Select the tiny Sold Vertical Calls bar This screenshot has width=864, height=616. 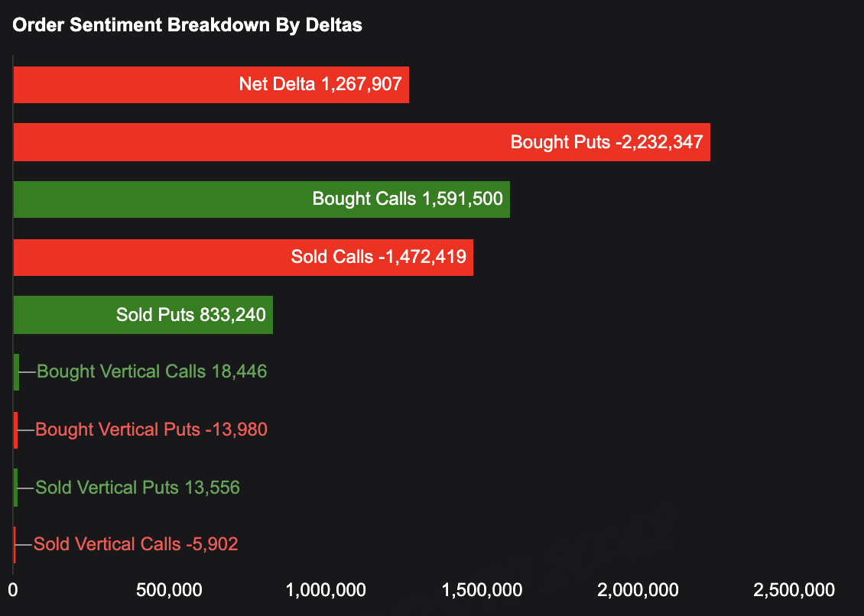[x=15, y=544]
